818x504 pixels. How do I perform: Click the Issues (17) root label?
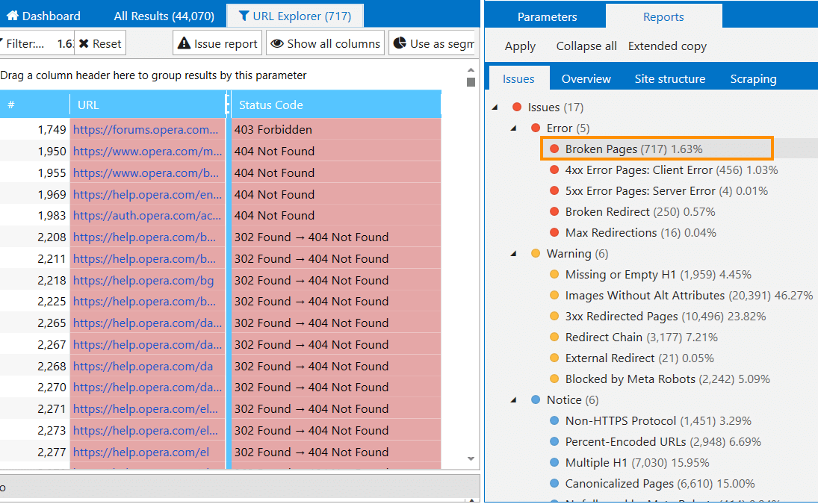pos(556,107)
